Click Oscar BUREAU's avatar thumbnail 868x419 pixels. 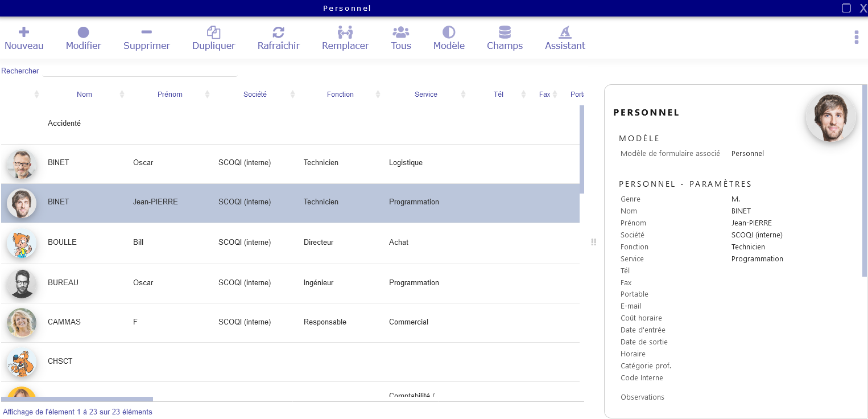click(x=22, y=283)
